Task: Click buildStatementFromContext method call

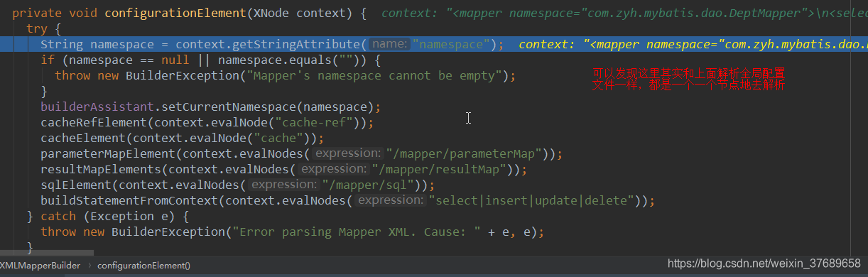Action: click(x=129, y=200)
